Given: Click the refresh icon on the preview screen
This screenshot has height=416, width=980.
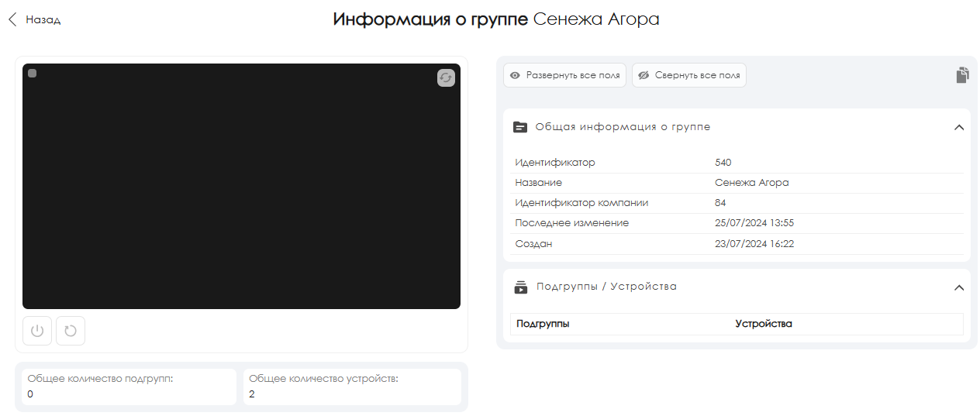Looking at the screenshot, I should tap(446, 77).
